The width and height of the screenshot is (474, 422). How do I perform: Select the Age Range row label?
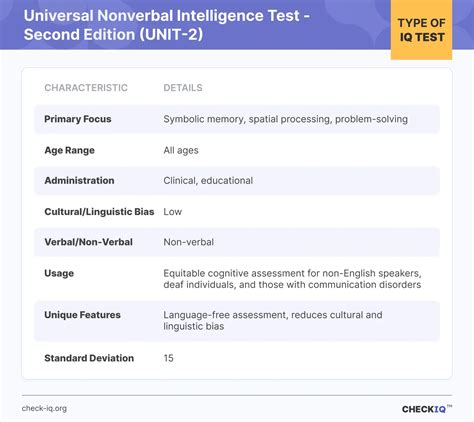pyautogui.click(x=69, y=150)
